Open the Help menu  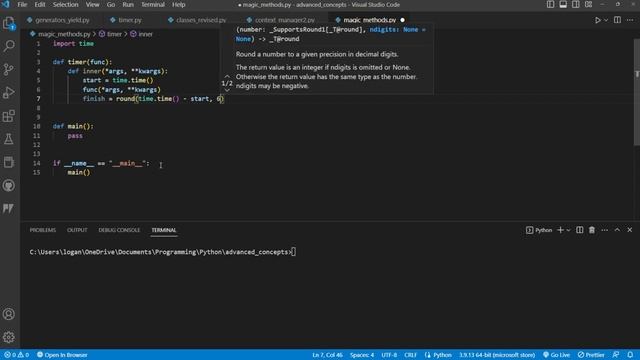coord(178,4)
